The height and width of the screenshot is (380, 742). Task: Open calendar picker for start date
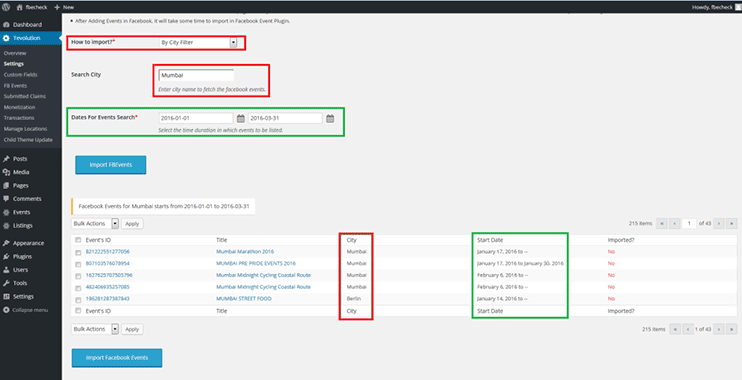(241, 118)
